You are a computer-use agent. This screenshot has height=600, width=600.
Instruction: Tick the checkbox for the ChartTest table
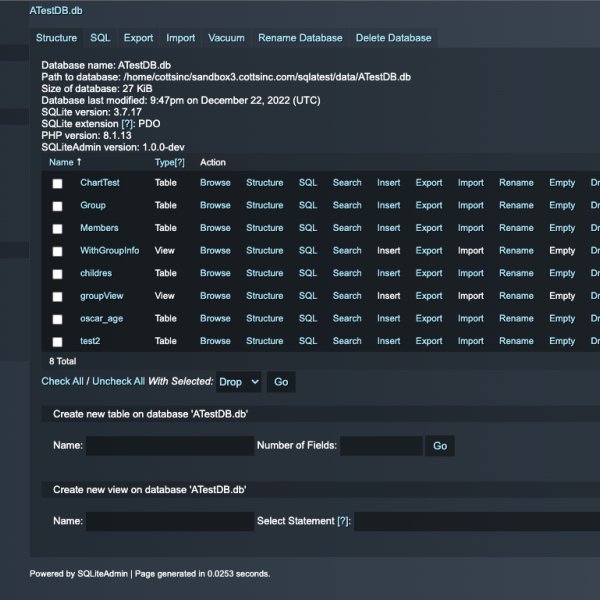pos(57,183)
